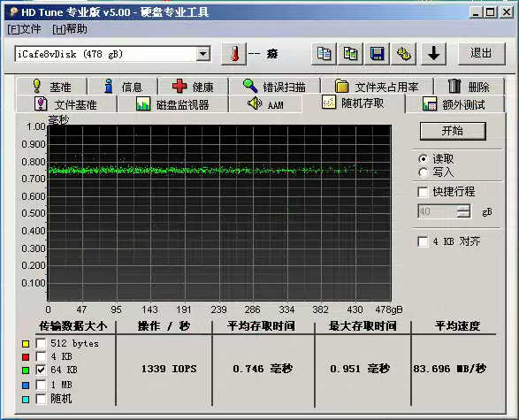519x420 pixels.
Task: Click the 平均速度 column header
Action: pyautogui.click(x=457, y=326)
